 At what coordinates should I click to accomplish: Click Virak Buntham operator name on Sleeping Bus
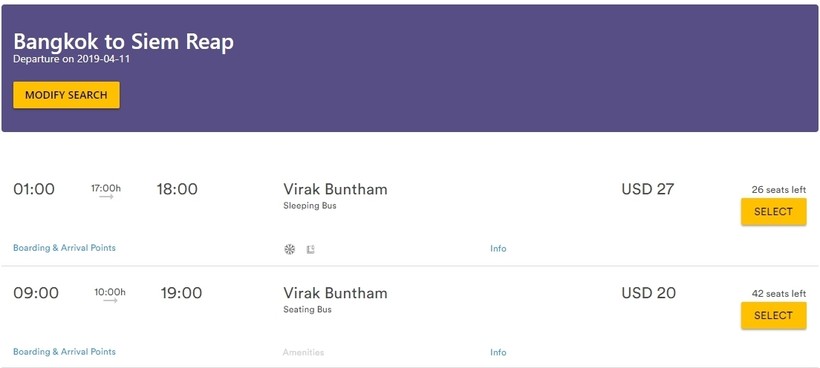pos(335,189)
